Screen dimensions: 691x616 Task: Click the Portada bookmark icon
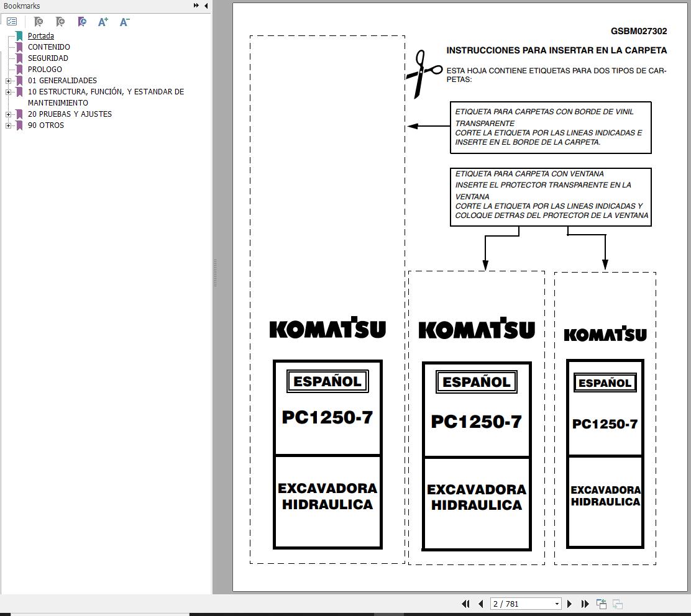[x=19, y=35]
